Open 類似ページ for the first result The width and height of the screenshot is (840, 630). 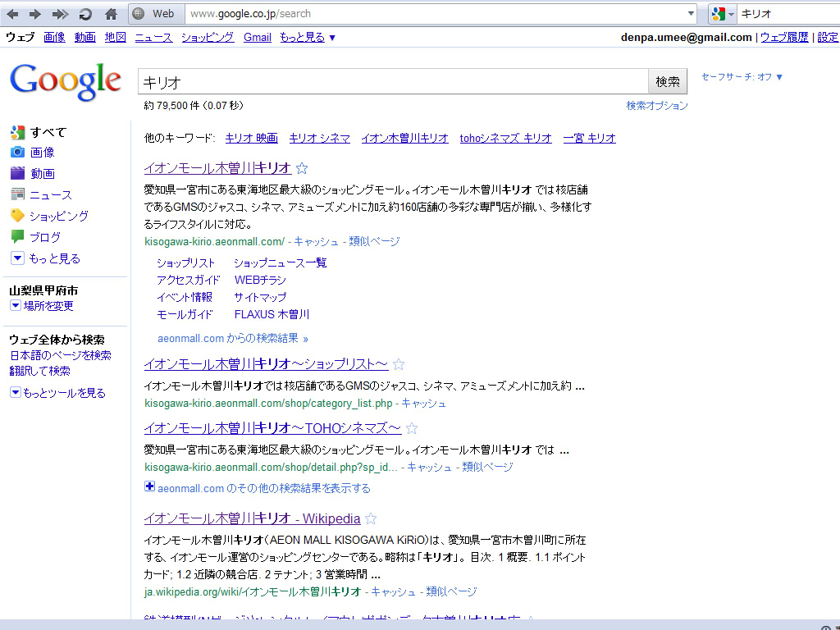[374, 242]
